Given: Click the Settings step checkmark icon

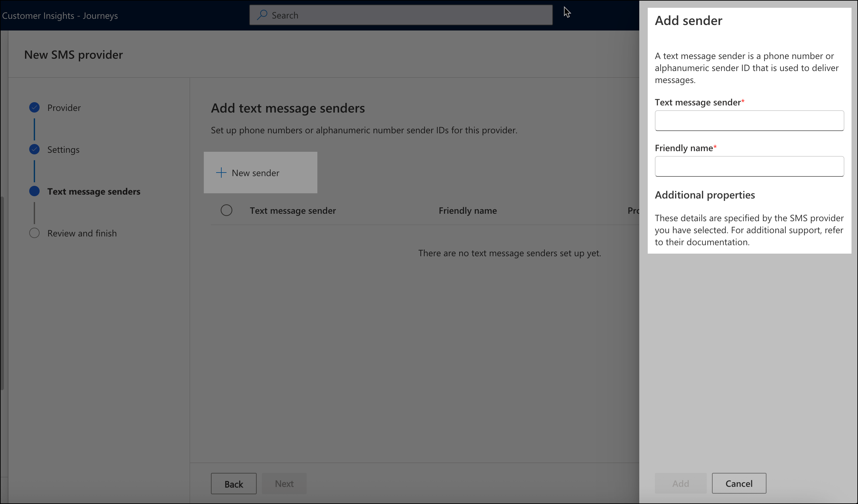Looking at the screenshot, I should click(x=34, y=150).
